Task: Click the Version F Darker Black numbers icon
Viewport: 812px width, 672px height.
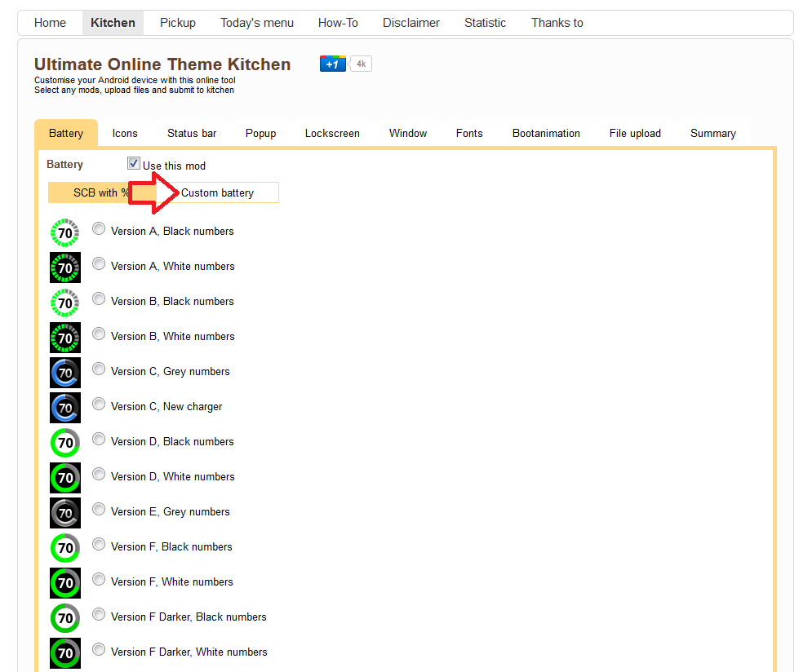Action: (x=65, y=618)
